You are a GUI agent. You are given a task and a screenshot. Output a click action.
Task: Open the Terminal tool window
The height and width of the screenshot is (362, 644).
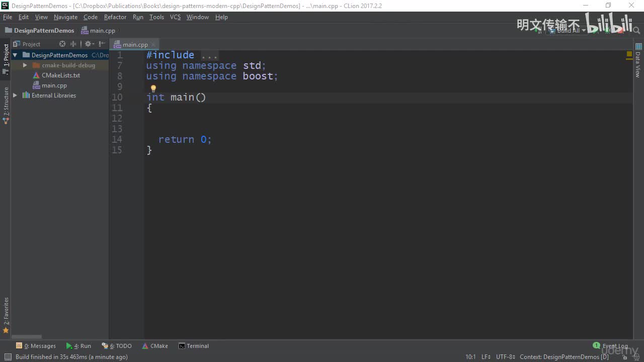coord(194,346)
